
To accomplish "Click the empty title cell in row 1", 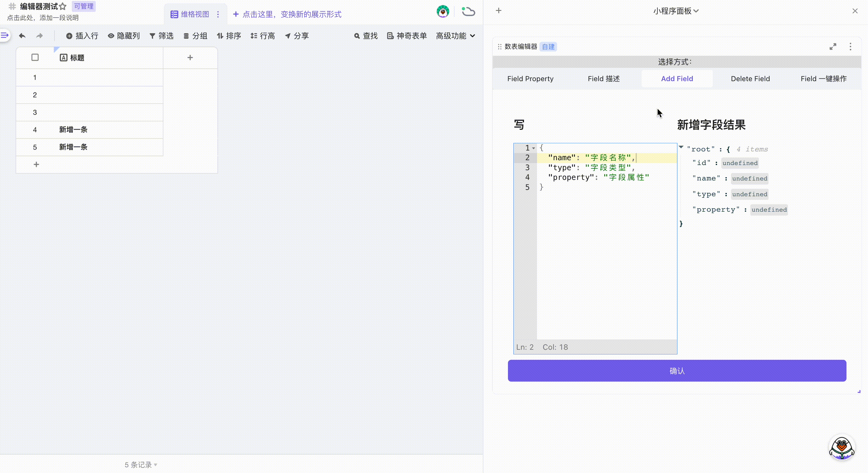I will (x=108, y=78).
